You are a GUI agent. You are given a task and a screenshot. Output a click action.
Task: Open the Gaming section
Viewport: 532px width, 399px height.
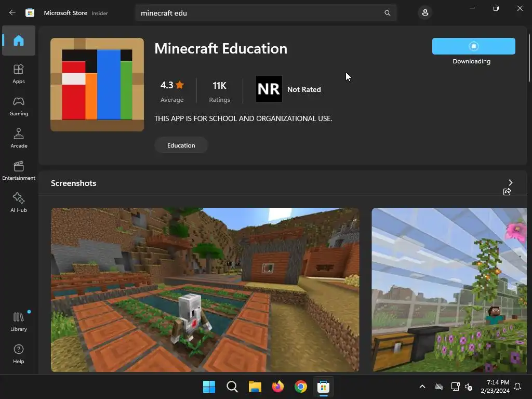(19, 106)
